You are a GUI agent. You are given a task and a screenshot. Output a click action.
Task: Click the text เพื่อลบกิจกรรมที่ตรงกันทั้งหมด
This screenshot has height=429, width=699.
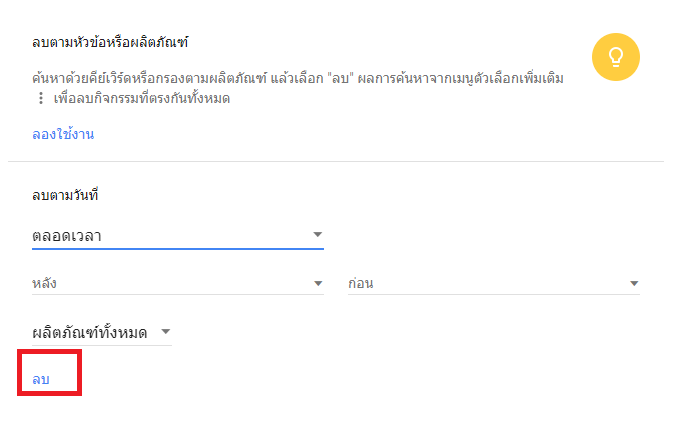[142, 99]
